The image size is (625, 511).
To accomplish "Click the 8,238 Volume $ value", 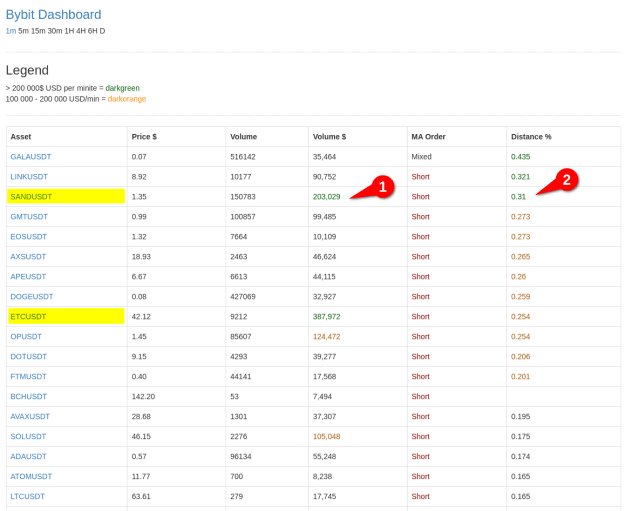I will 322,476.
